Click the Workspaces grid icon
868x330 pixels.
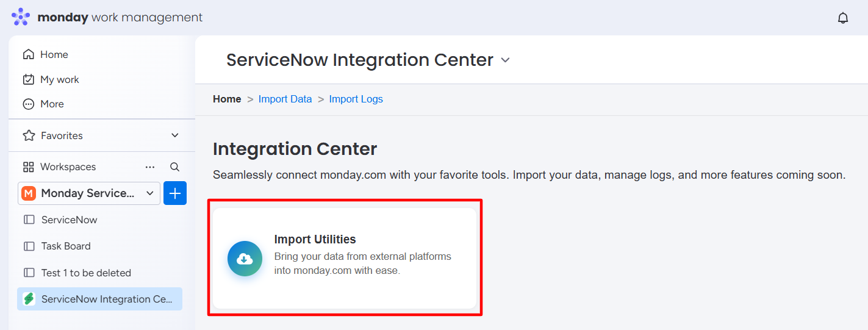tap(28, 167)
